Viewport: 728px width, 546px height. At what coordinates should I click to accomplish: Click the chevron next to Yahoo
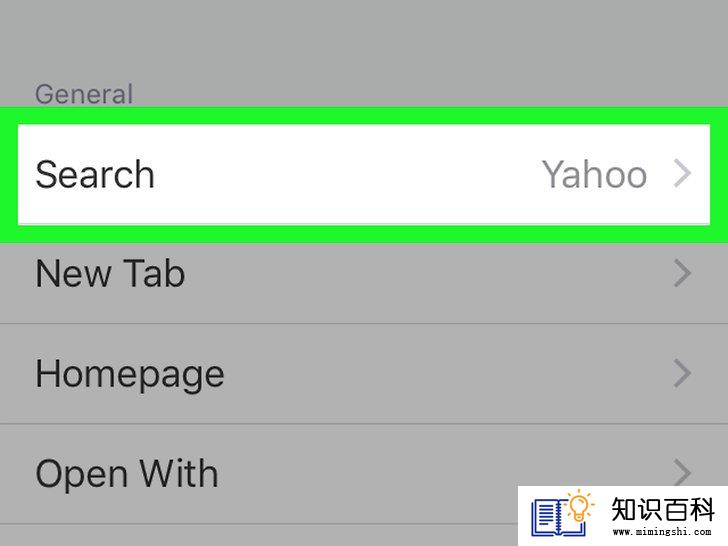pos(682,174)
